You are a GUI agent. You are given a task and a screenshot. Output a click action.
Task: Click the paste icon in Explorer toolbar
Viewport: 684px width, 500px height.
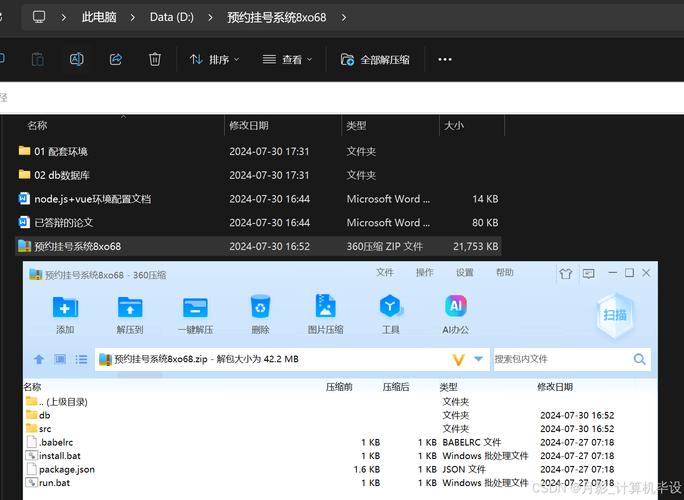[38, 59]
